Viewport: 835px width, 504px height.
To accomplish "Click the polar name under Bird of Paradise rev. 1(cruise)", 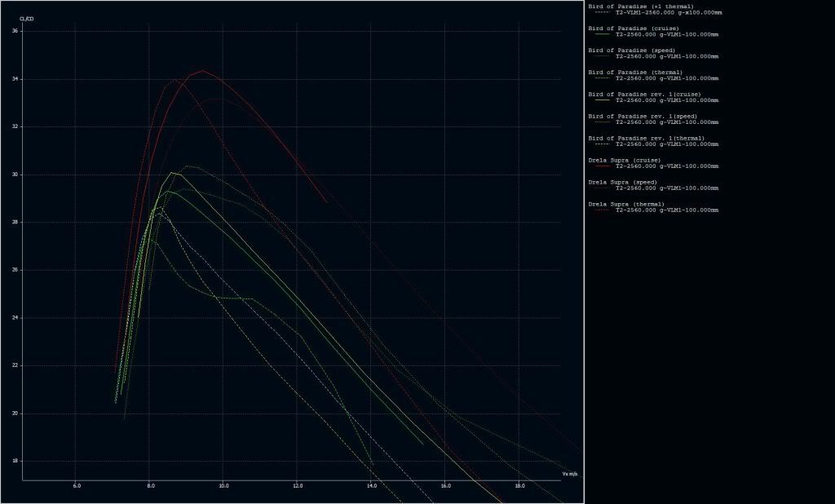I will coord(667,100).
